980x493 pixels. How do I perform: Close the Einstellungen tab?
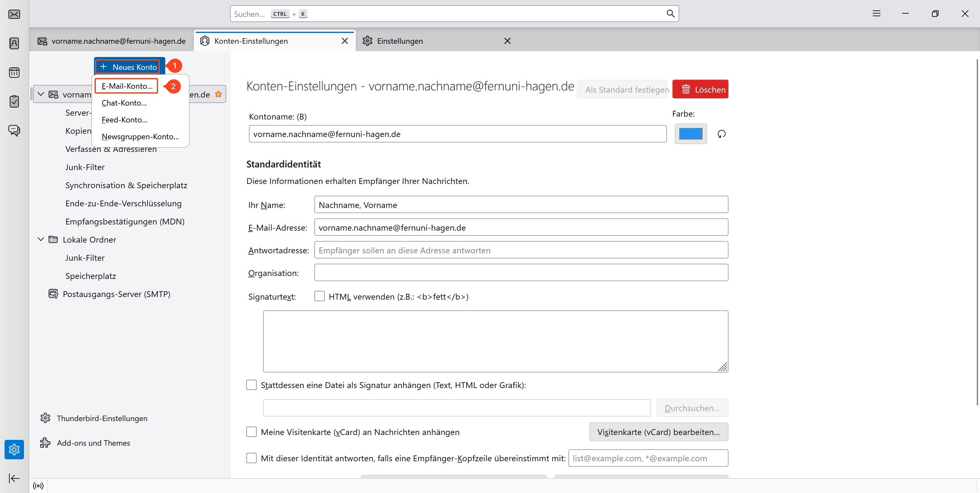tap(507, 41)
